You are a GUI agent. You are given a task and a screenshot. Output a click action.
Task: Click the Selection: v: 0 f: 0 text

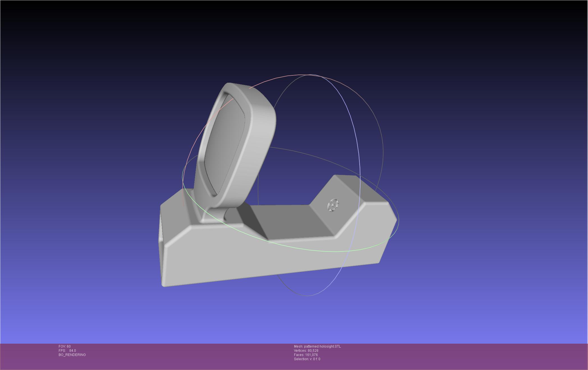(307, 359)
